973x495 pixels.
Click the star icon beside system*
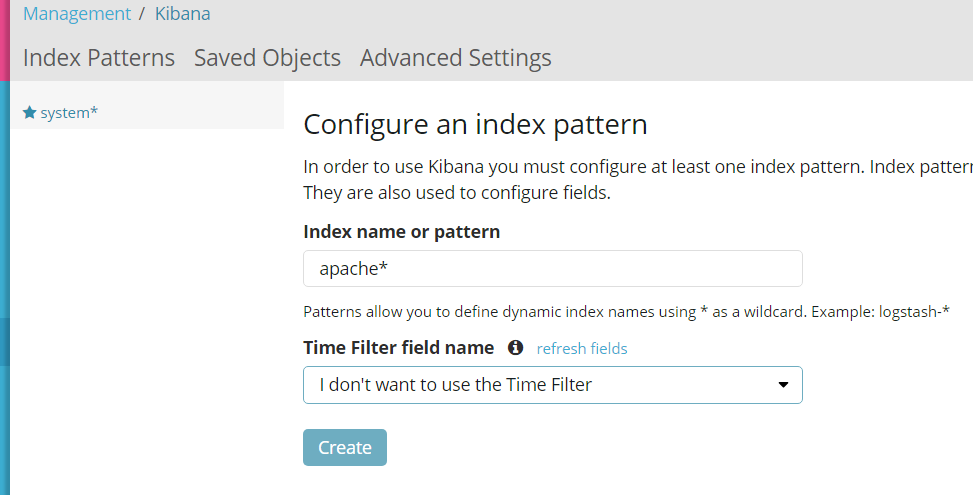coord(29,113)
